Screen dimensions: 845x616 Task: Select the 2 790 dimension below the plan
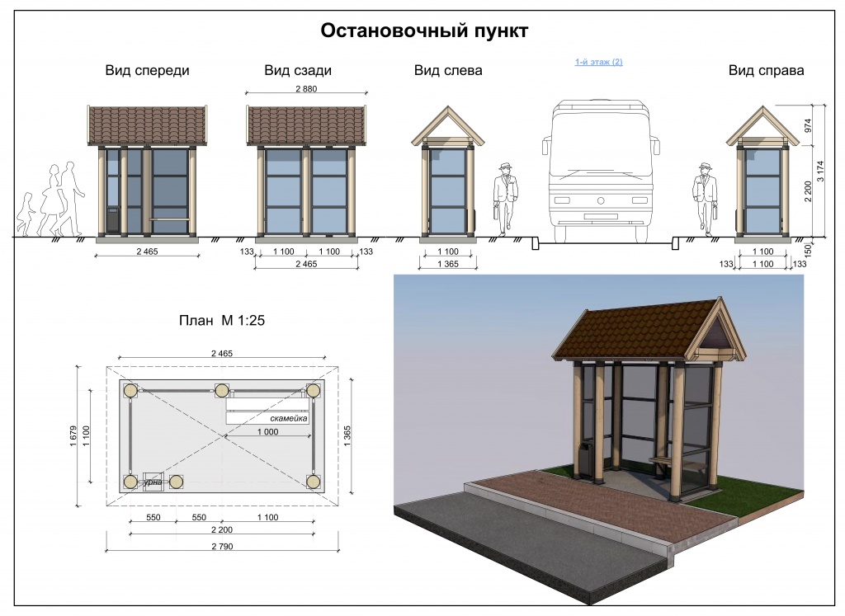[x=223, y=548]
